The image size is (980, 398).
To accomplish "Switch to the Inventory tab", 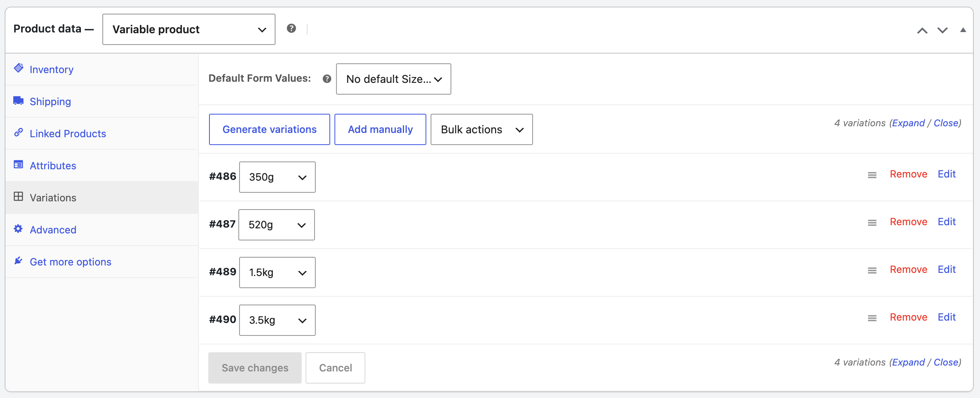I will (51, 70).
